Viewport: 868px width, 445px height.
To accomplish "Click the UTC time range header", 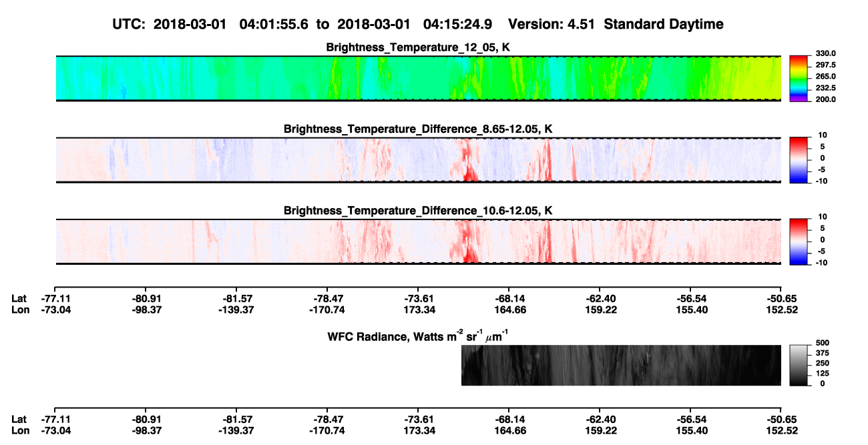I will (304, 24).
